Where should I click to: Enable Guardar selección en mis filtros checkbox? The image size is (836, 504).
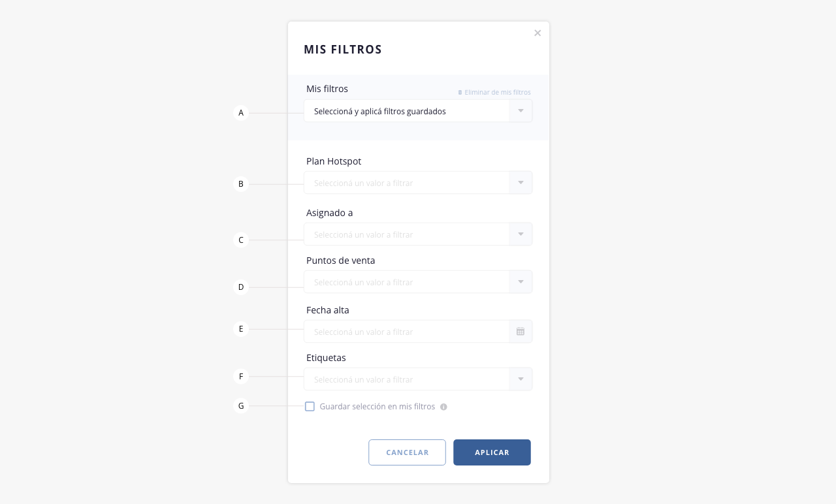coord(310,407)
